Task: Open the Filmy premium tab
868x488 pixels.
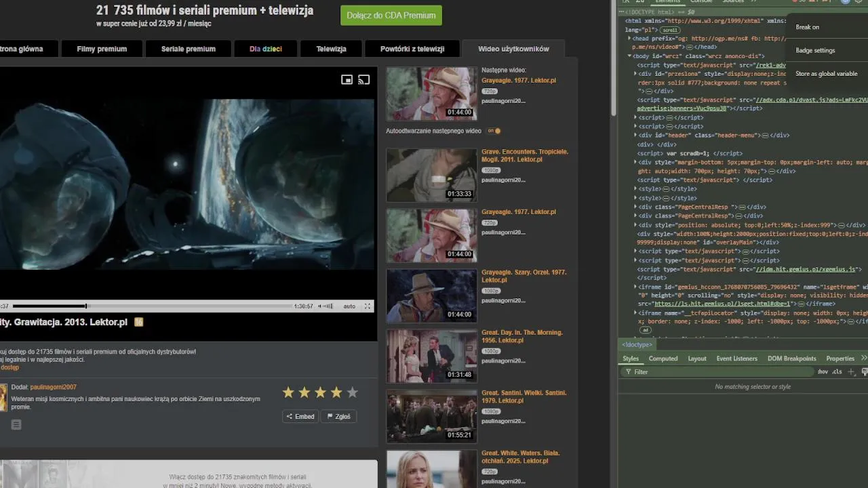Action: click(102, 49)
